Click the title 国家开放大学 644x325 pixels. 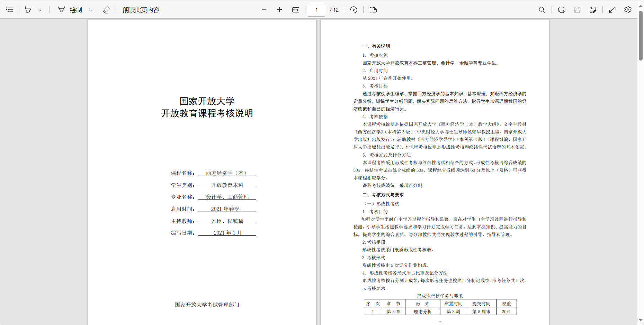(x=207, y=101)
